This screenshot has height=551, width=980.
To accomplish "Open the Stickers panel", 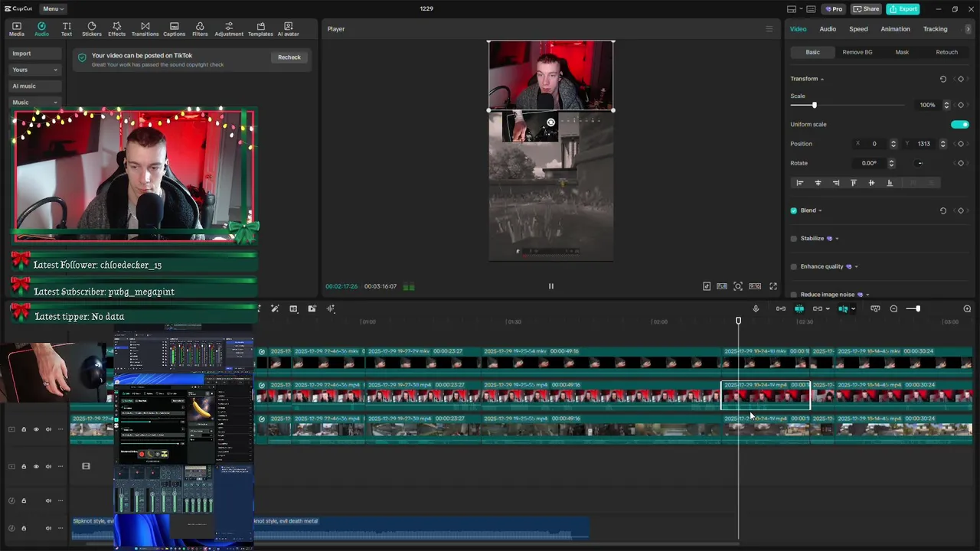I will point(92,29).
